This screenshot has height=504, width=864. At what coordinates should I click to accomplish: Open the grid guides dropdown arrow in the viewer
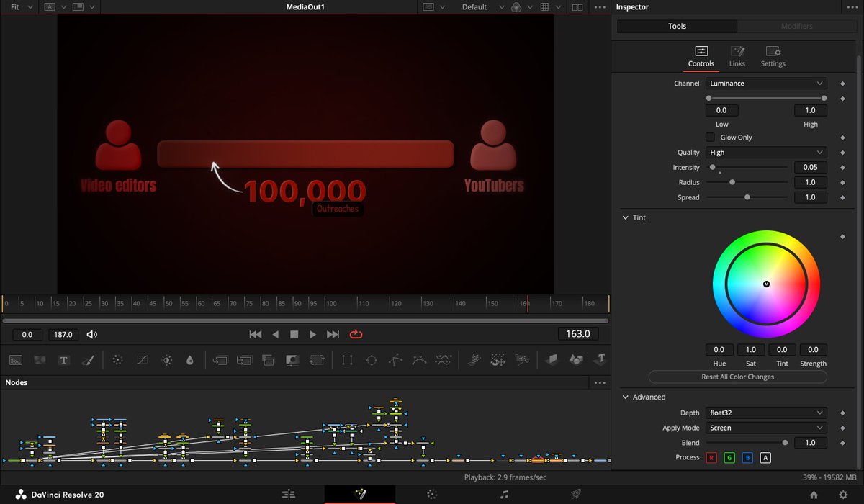557,7
